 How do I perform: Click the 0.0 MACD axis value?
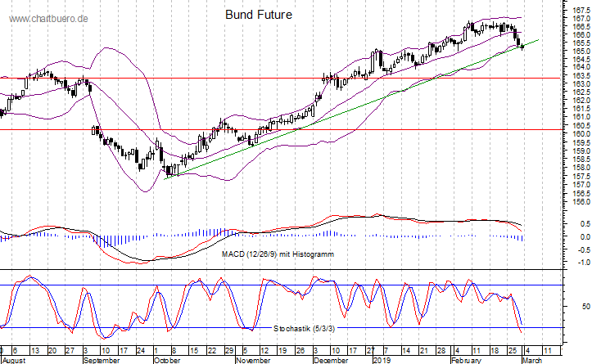pos(585,237)
